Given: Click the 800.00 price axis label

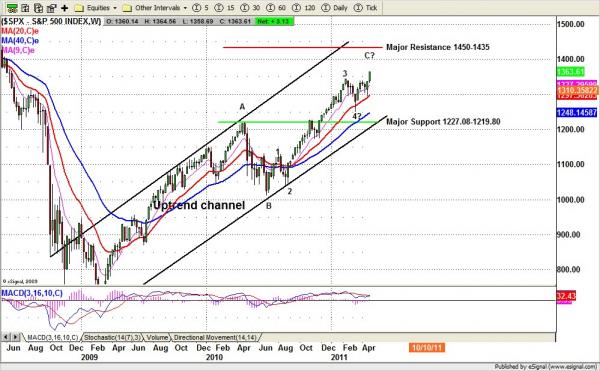Looking at the screenshot, I should (568, 269).
